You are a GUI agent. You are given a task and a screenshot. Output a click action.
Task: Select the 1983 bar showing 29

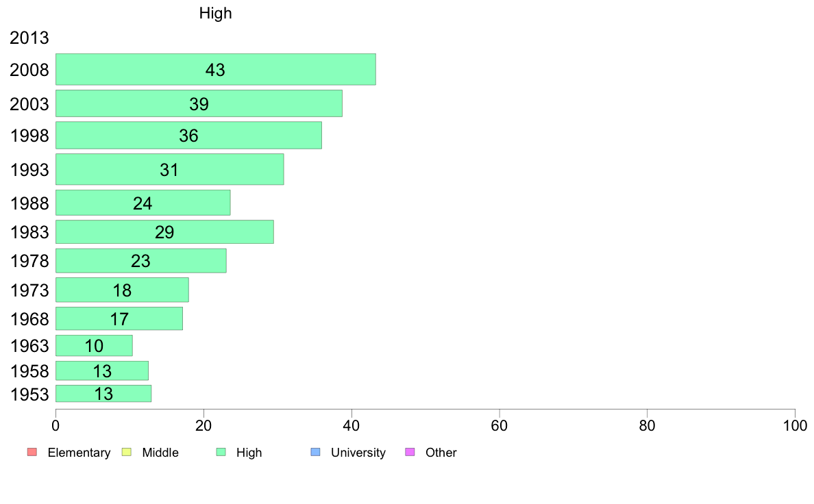[x=164, y=231]
